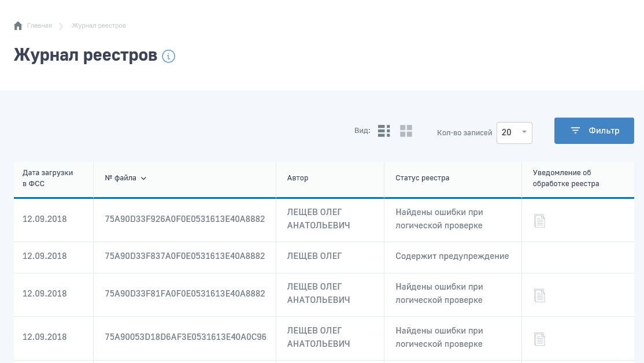Click the home icon in the breadcrumb
Viewport: 644px width, 363px height.
coord(18,25)
